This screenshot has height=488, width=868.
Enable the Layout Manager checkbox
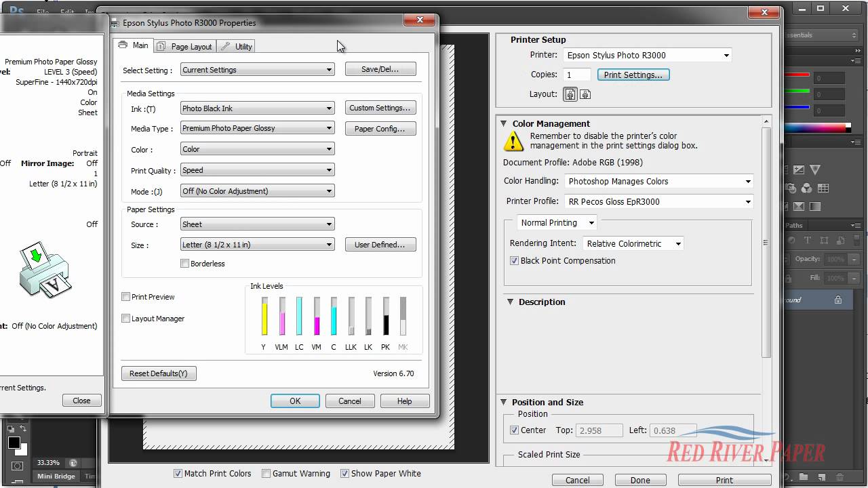(x=125, y=319)
